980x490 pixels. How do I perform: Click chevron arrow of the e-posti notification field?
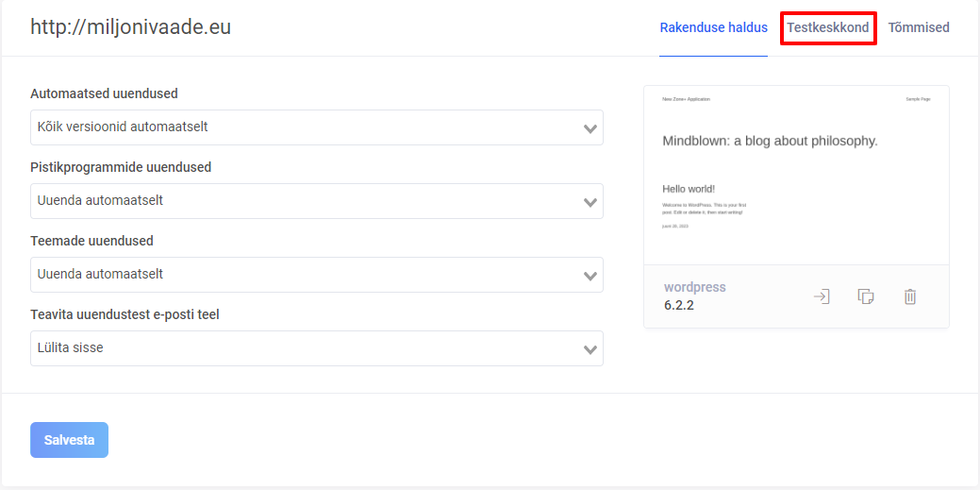[590, 348]
